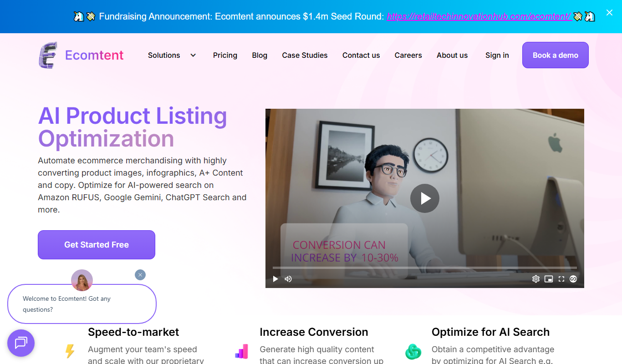Click the bar chart Increase Conversion icon
622x364 pixels.
241,351
